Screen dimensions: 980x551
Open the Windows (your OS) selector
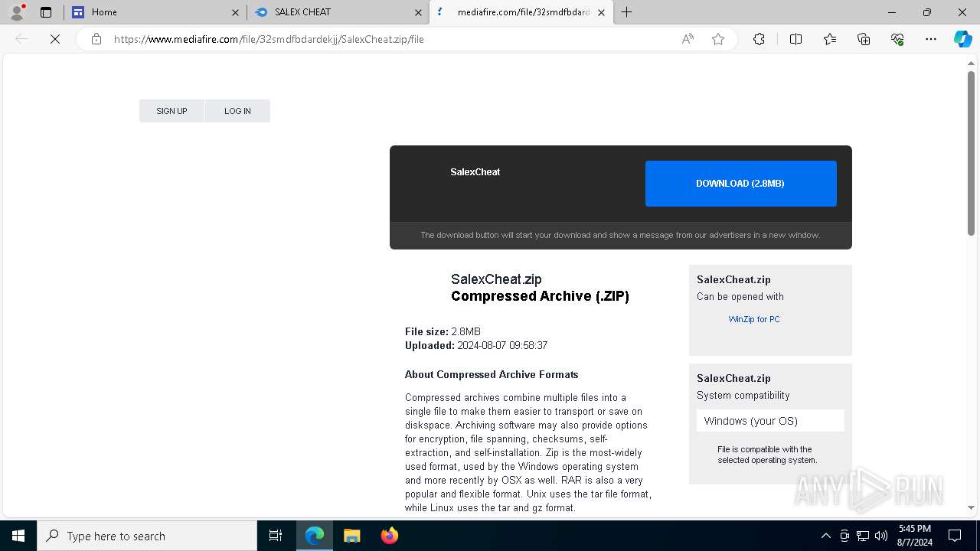770,421
